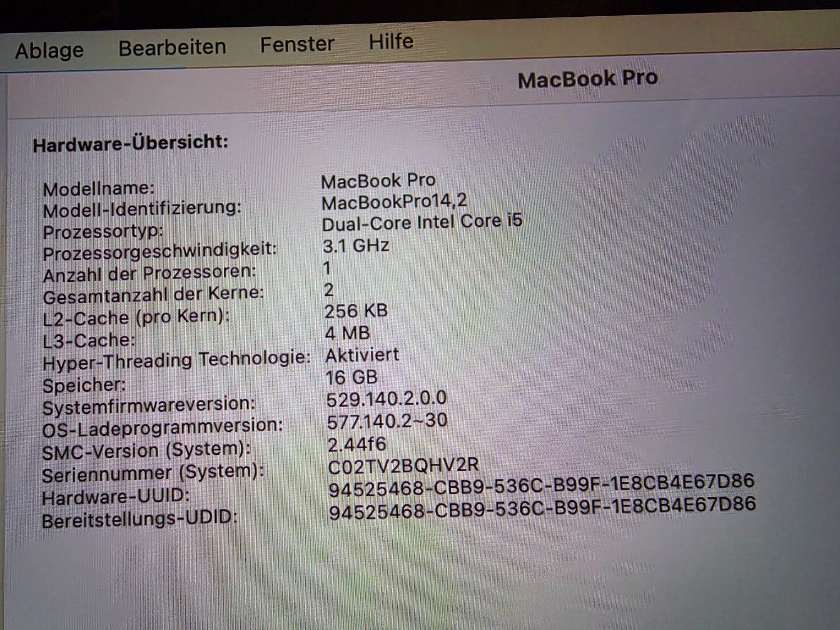The height and width of the screenshot is (630, 840).
Task: Select the Aktiviert value
Action: pyautogui.click(x=362, y=355)
